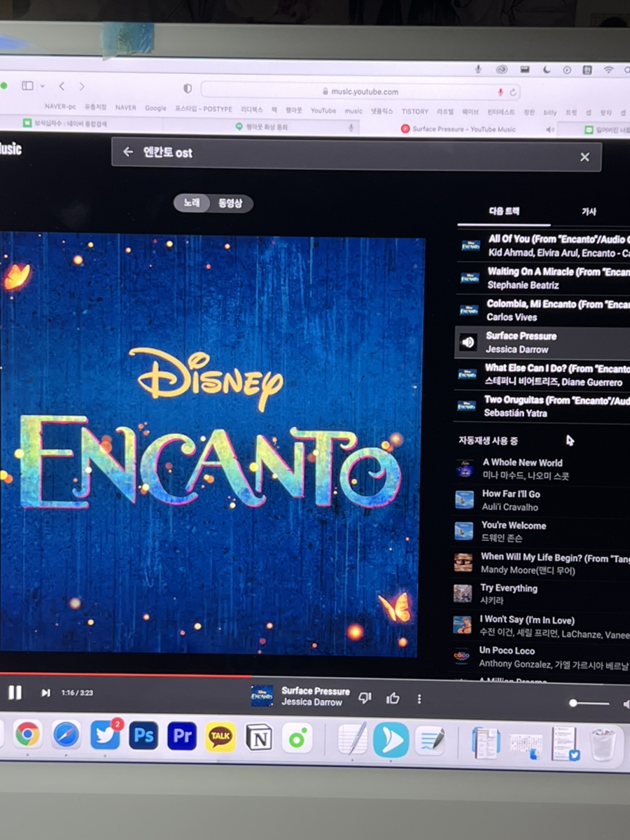The image size is (630, 840).
Task: Click microphone icon in menu bar
Action: [478, 69]
